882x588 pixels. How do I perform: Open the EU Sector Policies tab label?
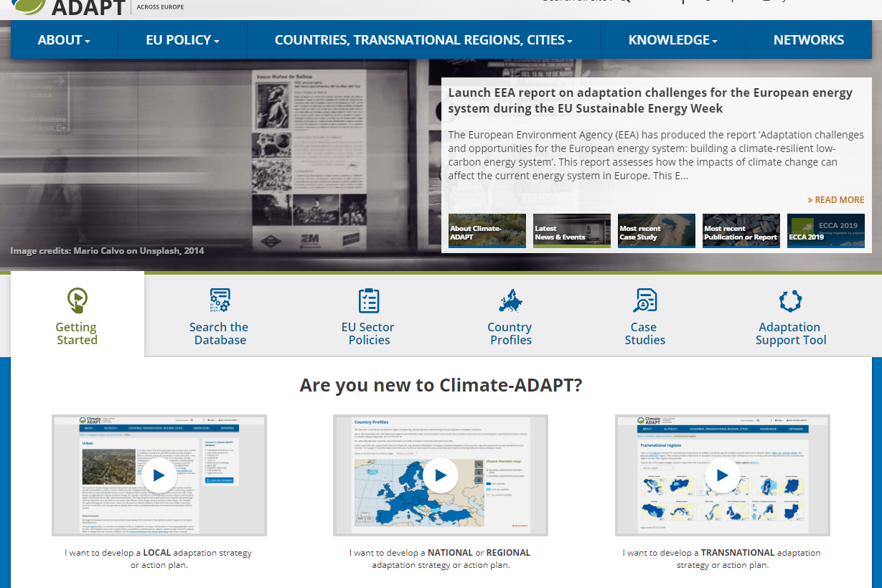tap(368, 333)
